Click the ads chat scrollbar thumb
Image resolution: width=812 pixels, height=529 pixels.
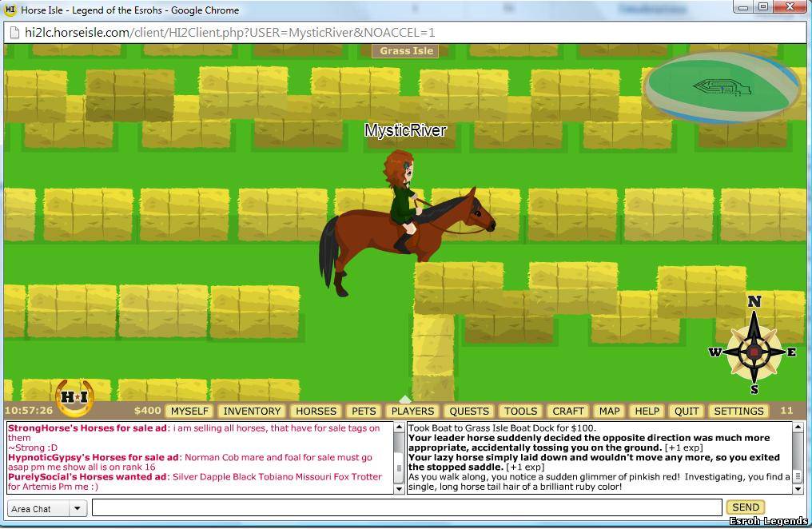(x=399, y=468)
